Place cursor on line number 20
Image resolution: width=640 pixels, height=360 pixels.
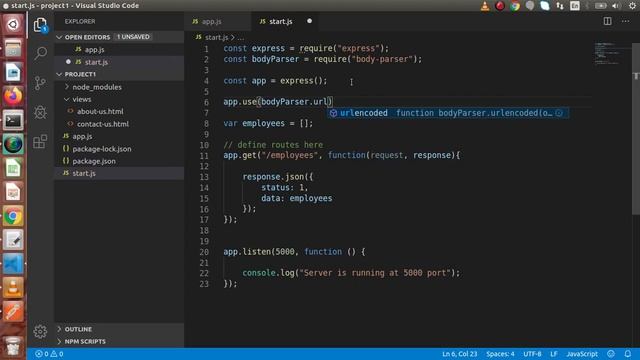point(204,252)
